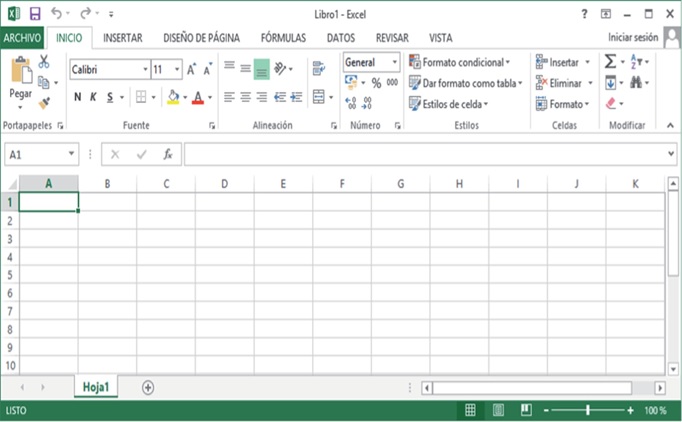Click the merge and center icon
Screen dimensions: 682x422
click(x=319, y=97)
